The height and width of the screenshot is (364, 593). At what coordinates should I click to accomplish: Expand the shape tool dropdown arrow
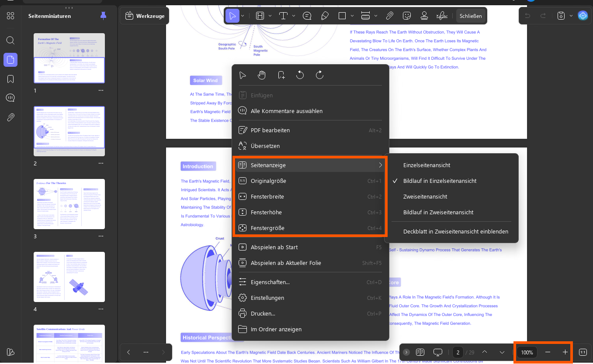click(x=352, y=16)
